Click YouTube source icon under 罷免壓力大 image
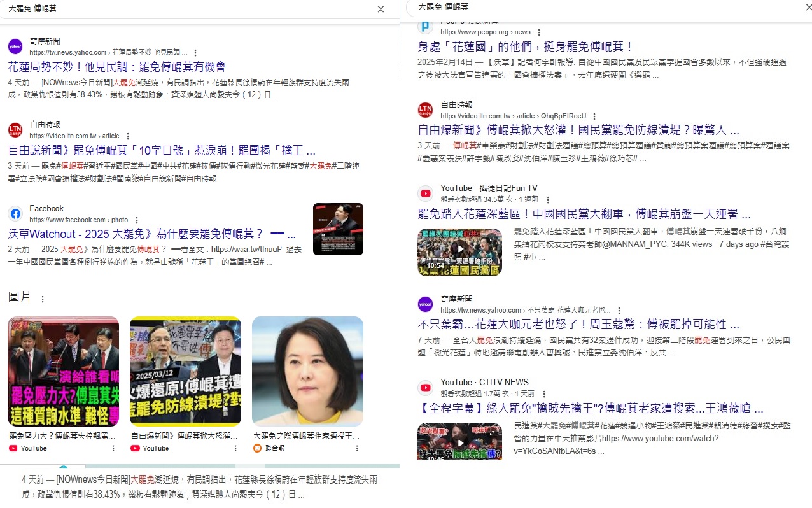 13,448
